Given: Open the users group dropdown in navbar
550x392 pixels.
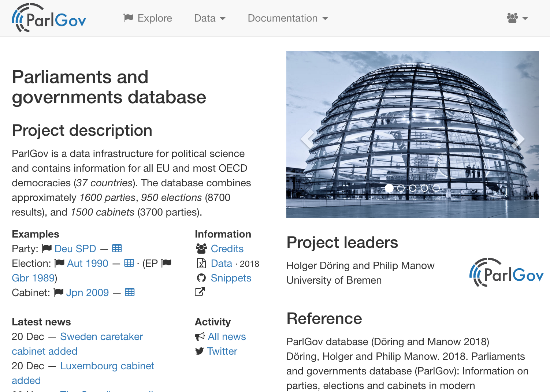Looking at the screenshot, I should (517, 18).
